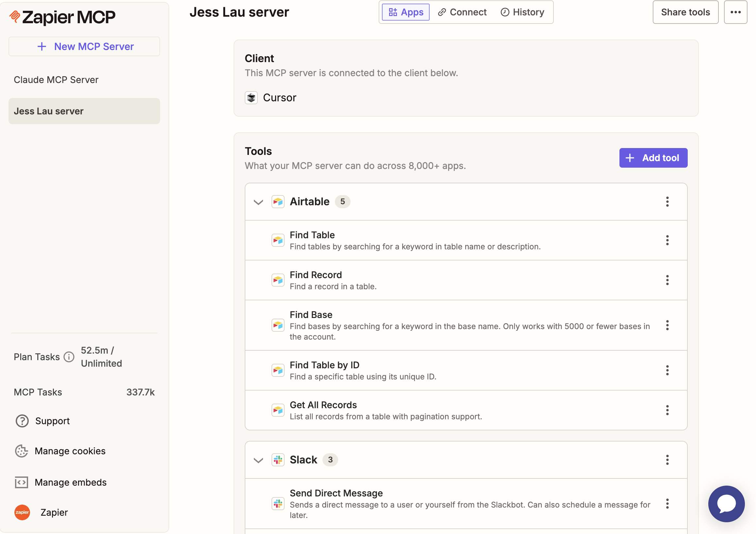
Task: Open the Get All Records options menu
Action: [667, 410]
